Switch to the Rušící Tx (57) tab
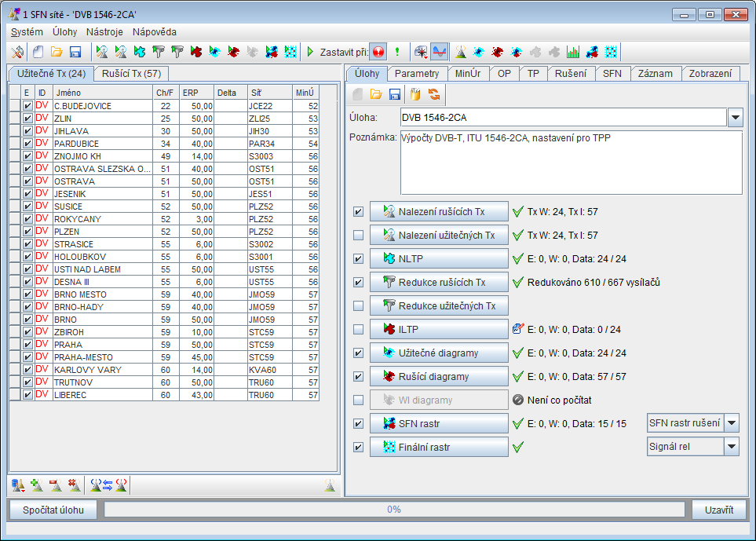 tap(132, 73)
